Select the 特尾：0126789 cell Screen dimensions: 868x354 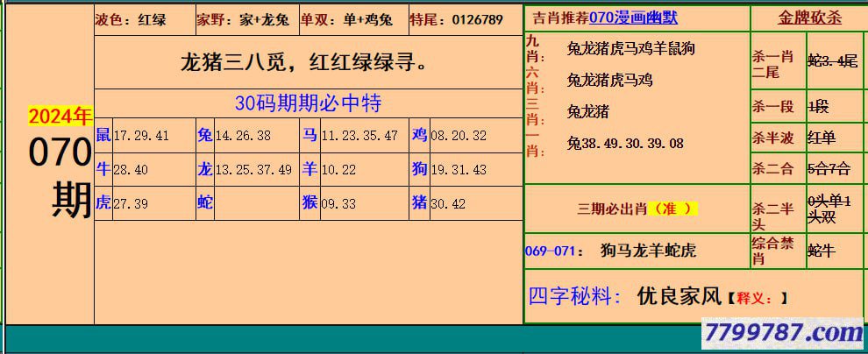coord(466,20)
